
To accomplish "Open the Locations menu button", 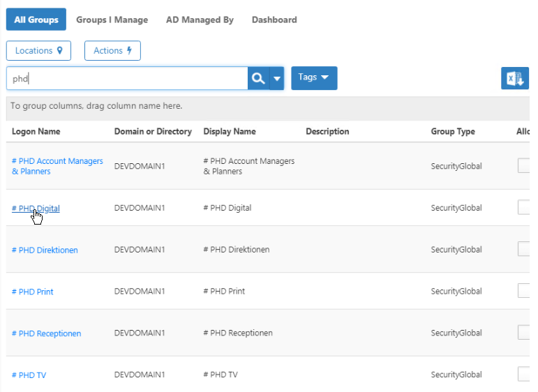I will (38, 51).
